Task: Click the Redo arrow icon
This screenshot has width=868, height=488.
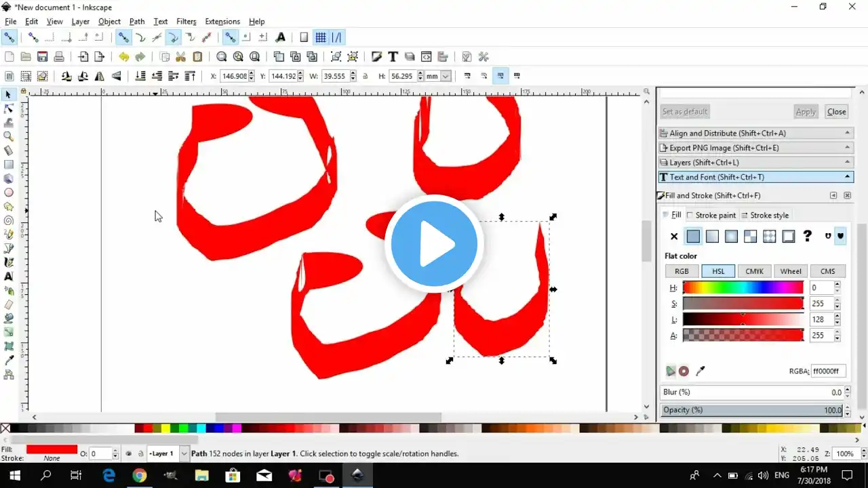Action: tap(140, 57)
